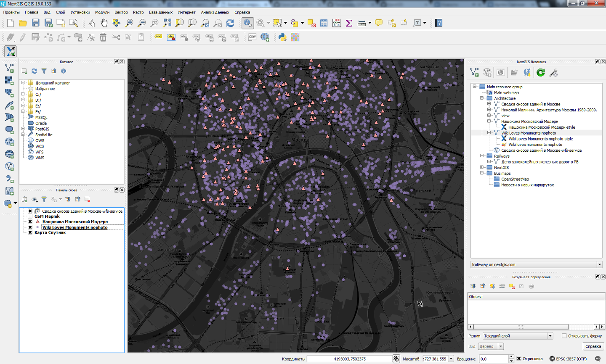Image resolution: width=606 pixels, height=364 pixels.
Task: Toggle the Открывать форму checkbox
Action: tap(564, 336)
